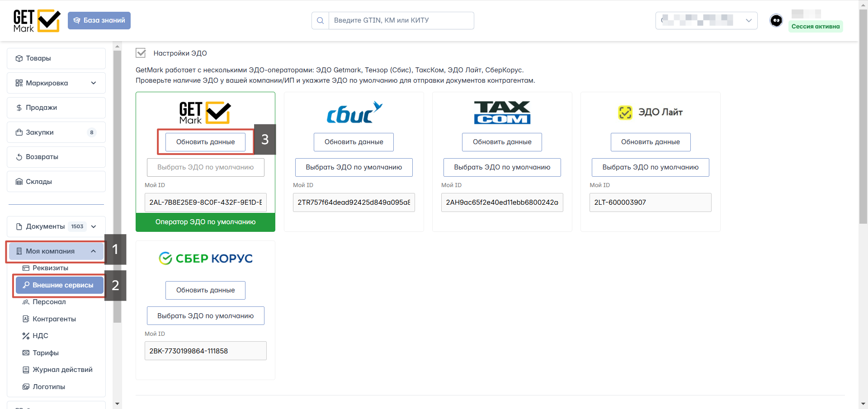868x409 pixels.
Task: Click the Логотипы image icon
Action: 26,387
